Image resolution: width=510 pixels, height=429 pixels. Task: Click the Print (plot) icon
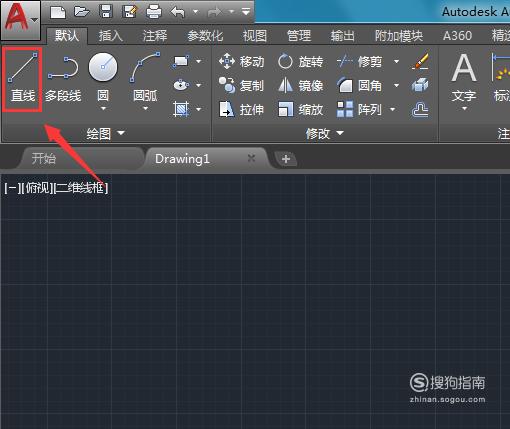[154, 12]
